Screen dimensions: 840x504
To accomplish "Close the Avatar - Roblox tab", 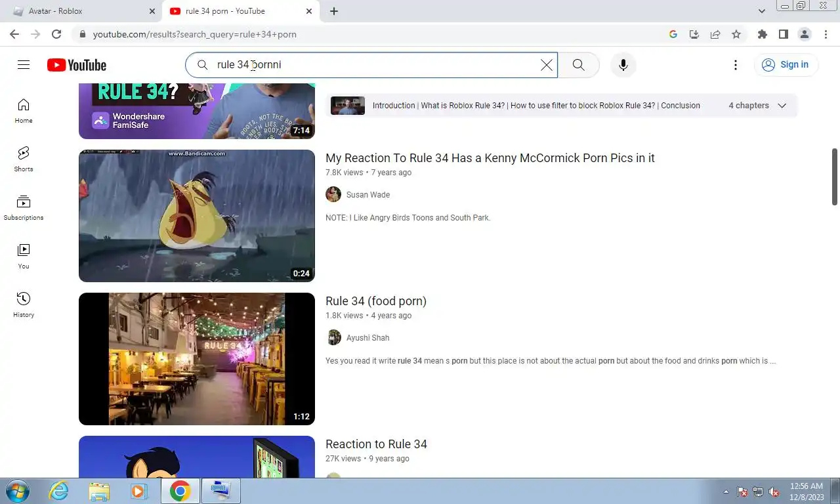I will pyautogui.click(x=152, y=11).
